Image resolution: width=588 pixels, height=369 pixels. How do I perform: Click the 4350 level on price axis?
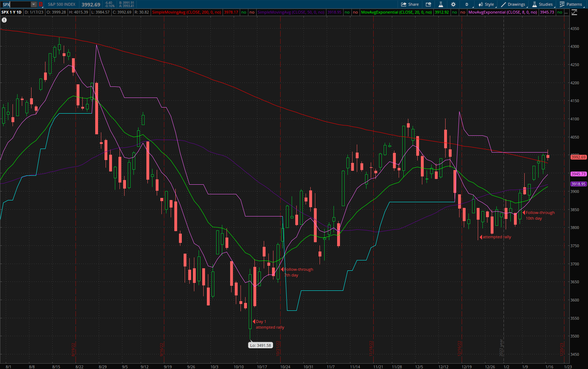point(574,29)
